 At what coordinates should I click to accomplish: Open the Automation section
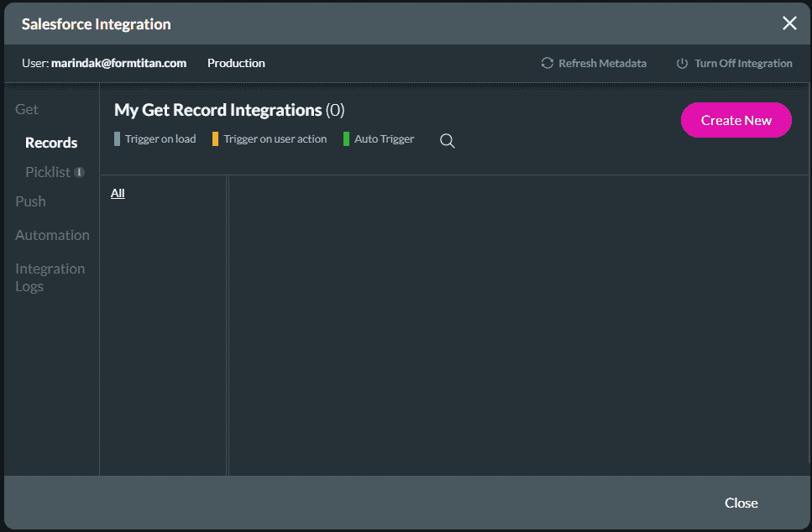(52, 235)
